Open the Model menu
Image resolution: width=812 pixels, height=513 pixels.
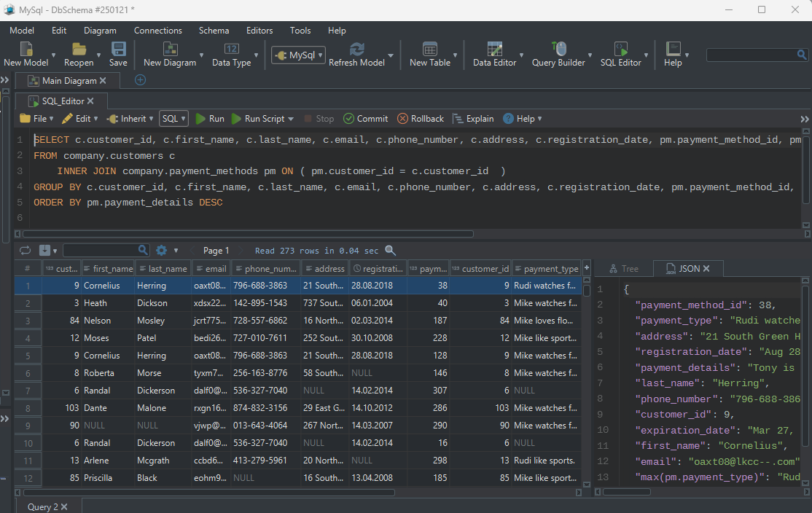(x=22, y=31)
